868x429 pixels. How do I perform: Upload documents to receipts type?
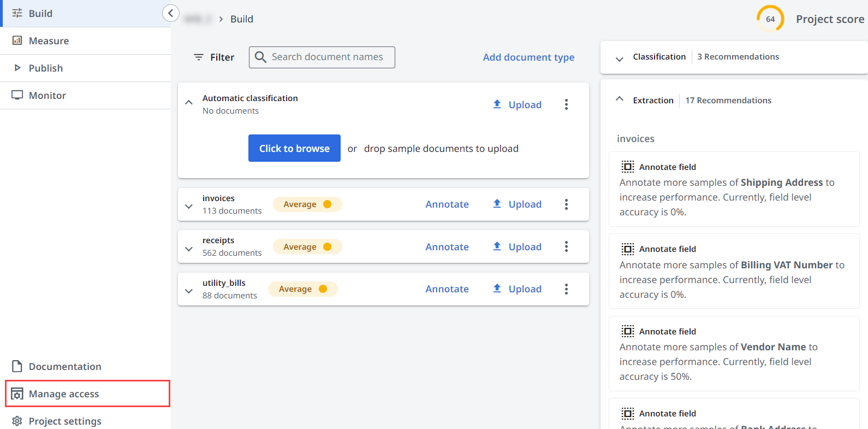point(517,246)
